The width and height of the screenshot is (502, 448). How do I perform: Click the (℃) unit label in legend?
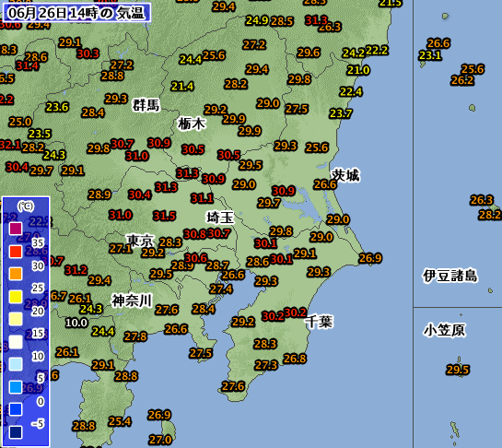pyautogui.click(x=26, y=206)
